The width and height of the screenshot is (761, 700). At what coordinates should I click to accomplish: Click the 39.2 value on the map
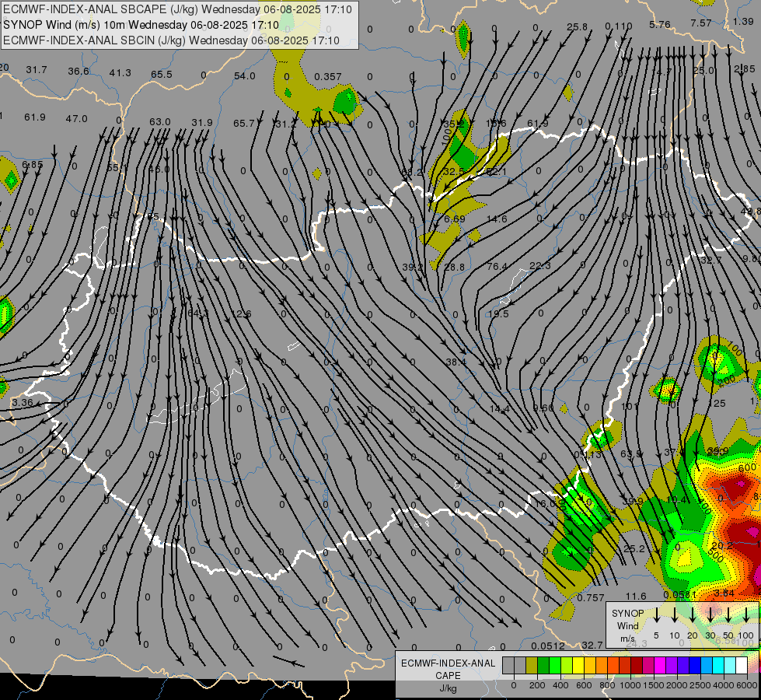(x=413, y=267)
